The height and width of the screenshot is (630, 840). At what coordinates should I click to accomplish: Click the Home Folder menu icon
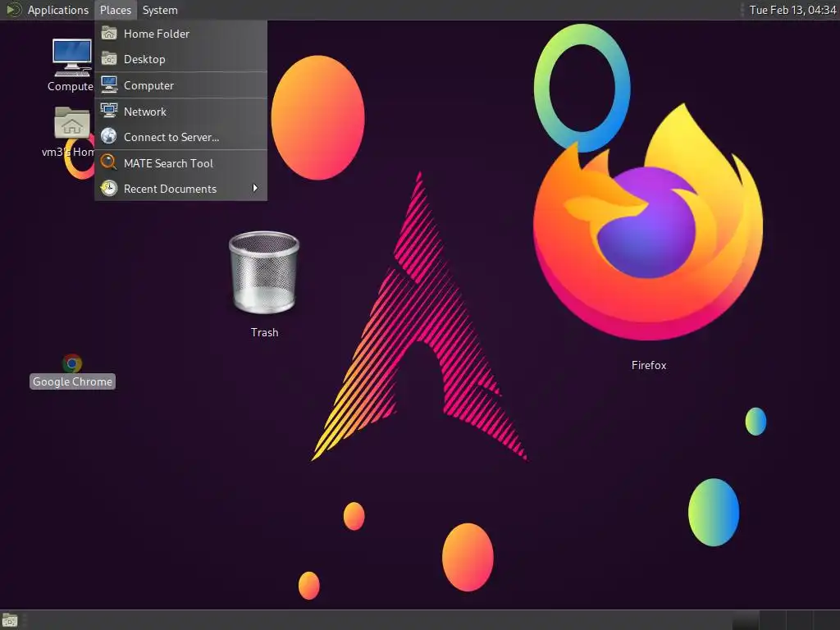click(x=109, y=33)
